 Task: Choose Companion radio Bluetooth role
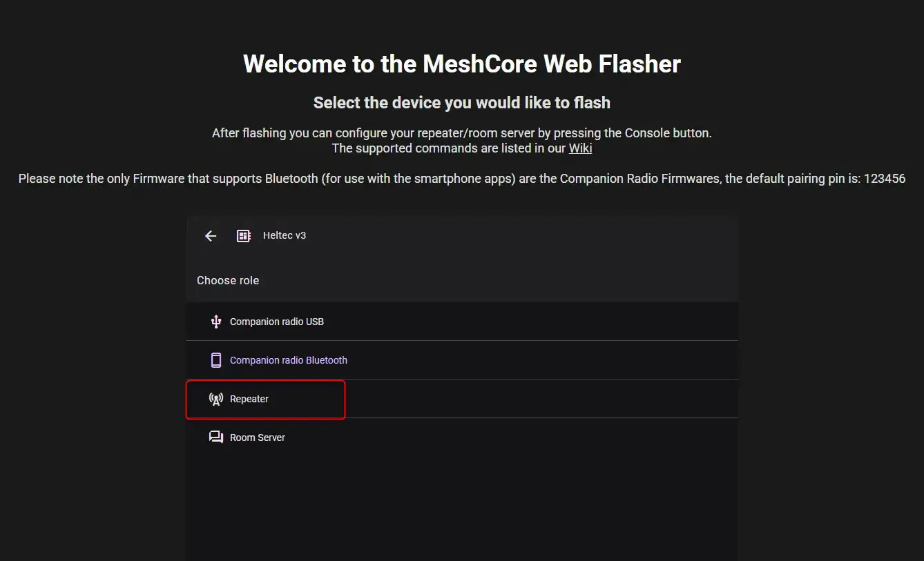click(289, 360)
